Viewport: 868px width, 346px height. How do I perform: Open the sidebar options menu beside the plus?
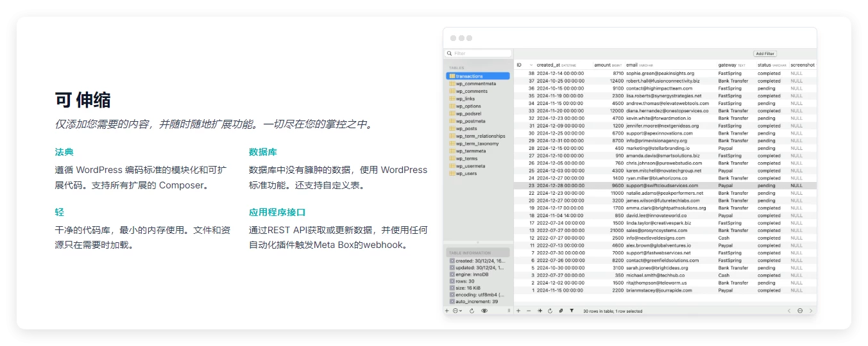(457, 311)
